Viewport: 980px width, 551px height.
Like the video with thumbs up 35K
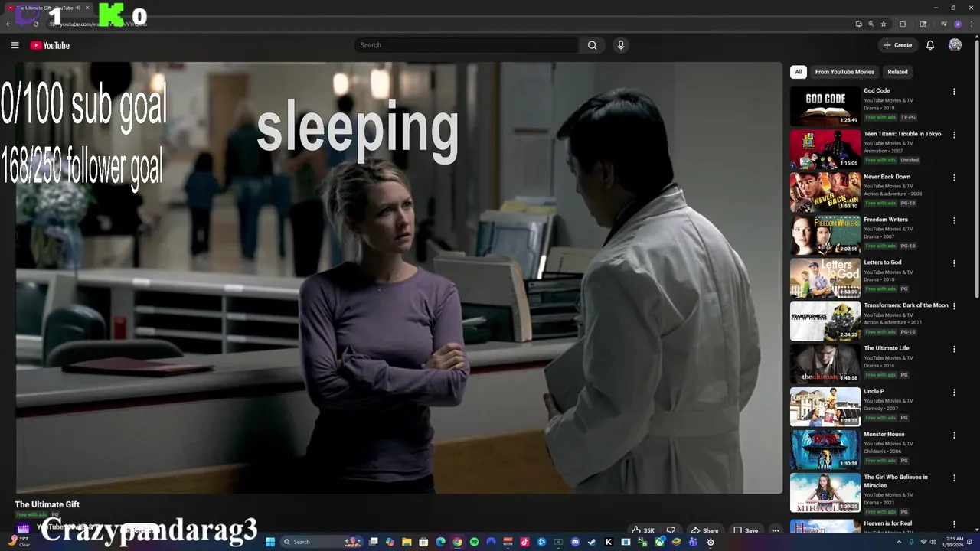click(643, 530)
